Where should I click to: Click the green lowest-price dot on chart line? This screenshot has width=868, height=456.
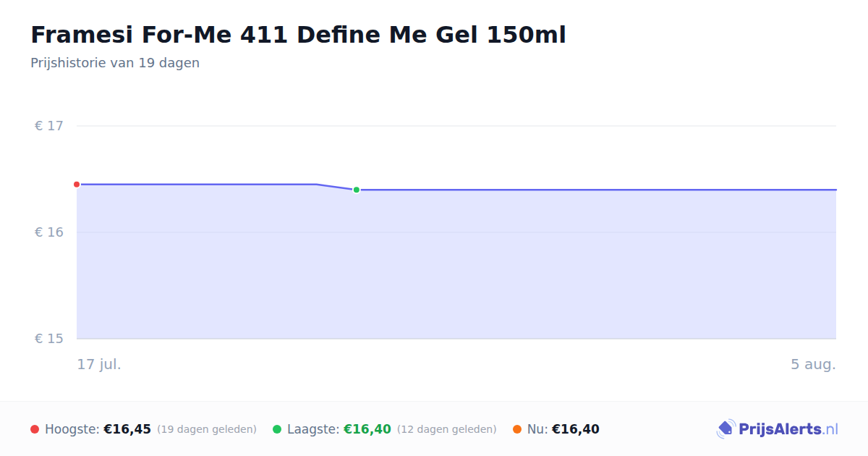click(357, 190)
